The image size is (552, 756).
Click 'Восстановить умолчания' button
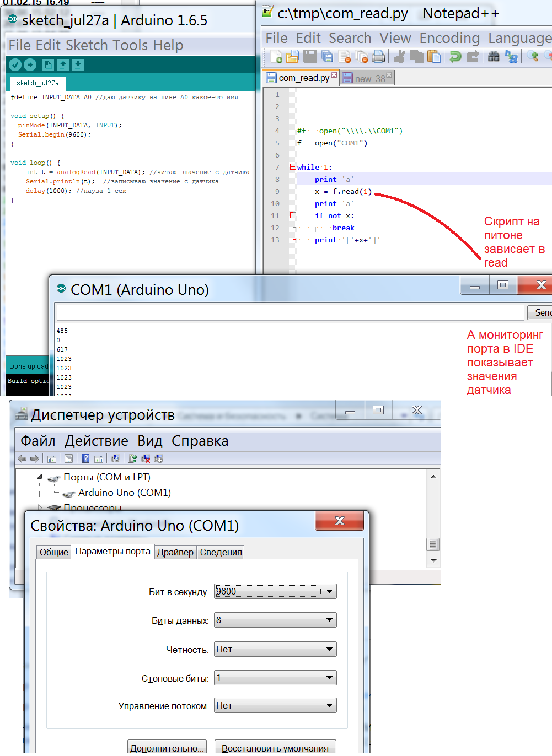(275, 747)
